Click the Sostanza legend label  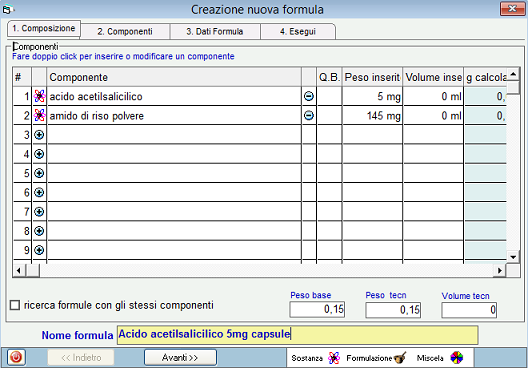307,358
